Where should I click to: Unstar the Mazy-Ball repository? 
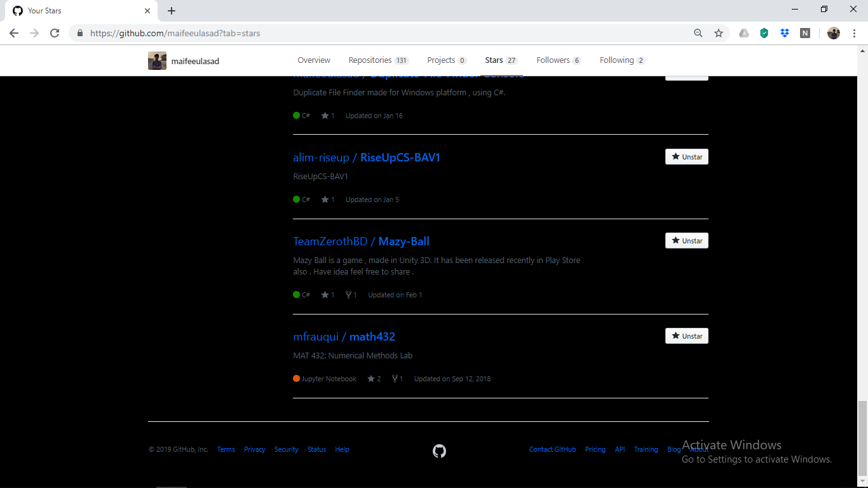tap(687, 241)
